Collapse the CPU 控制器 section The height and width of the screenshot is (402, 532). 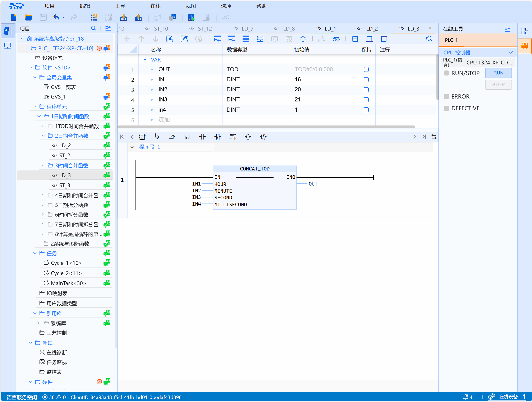pos(510,52)
